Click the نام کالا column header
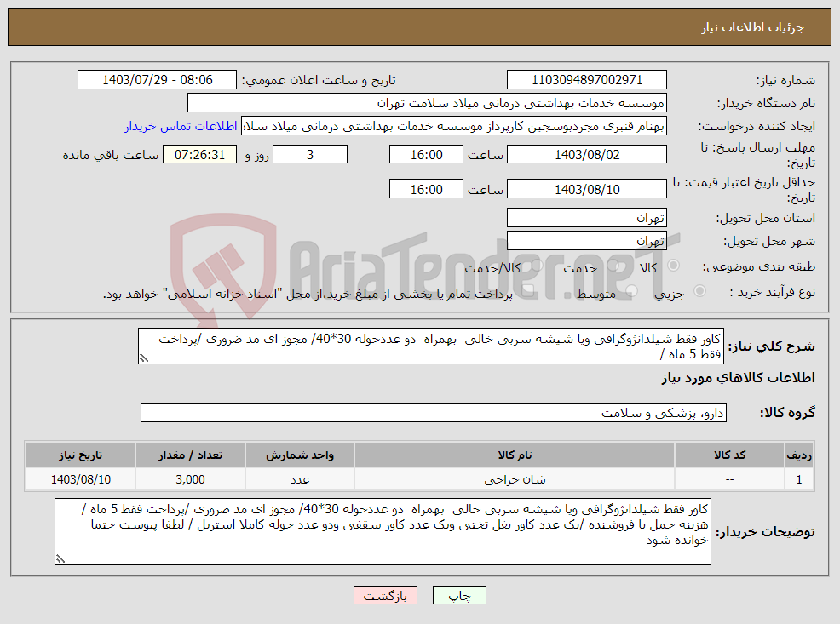The image size is (840, 624). tap(515, 455)
